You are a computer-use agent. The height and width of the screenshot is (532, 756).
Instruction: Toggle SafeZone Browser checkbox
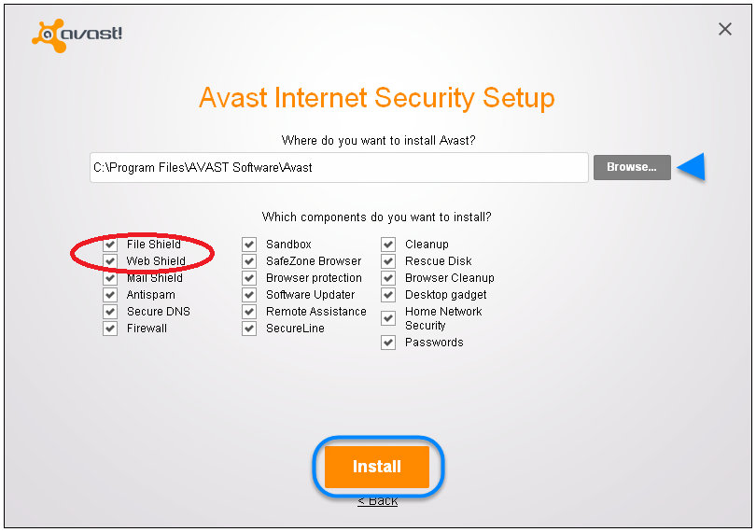(249, 261)
